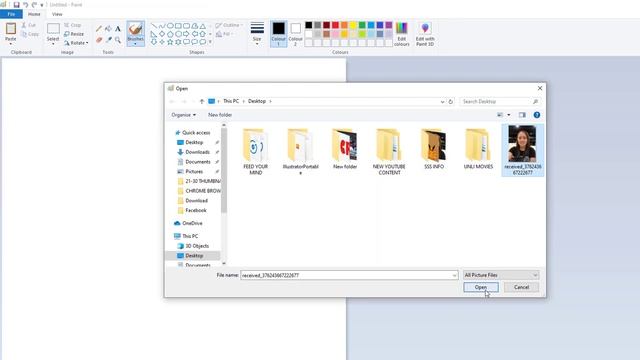Viewport: 640px width, 360px height.
Task: Select the IllustratorPortable folder
Action: tap(300, 152)
